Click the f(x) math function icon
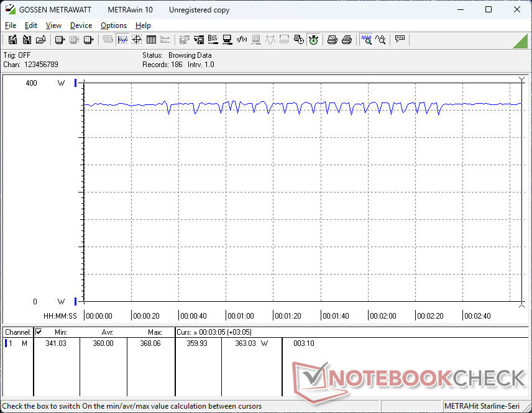The image size is (532, 413). point(242,40)
